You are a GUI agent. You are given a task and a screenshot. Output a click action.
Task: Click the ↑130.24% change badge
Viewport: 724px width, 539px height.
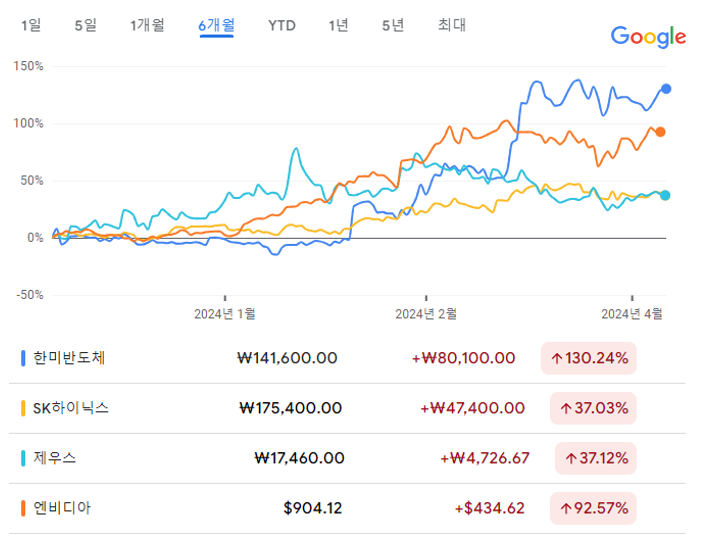(x=589, y=358)
